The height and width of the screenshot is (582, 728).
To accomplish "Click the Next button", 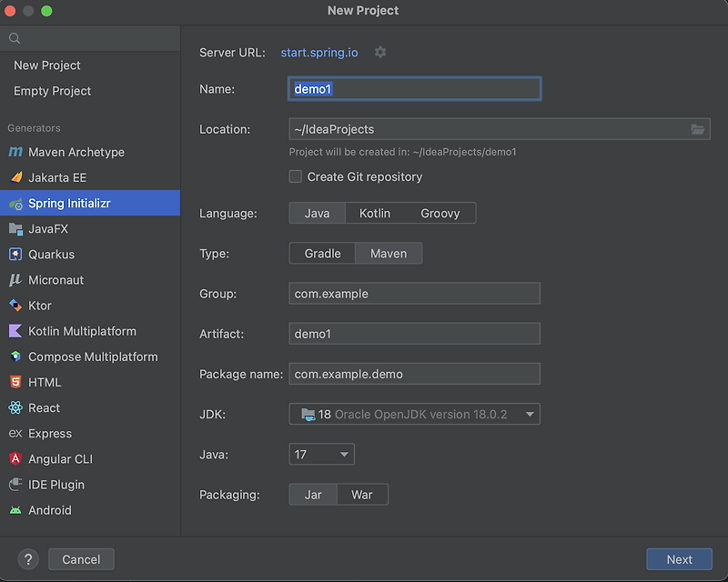I will pyautogui.click(x=679, y=559).
